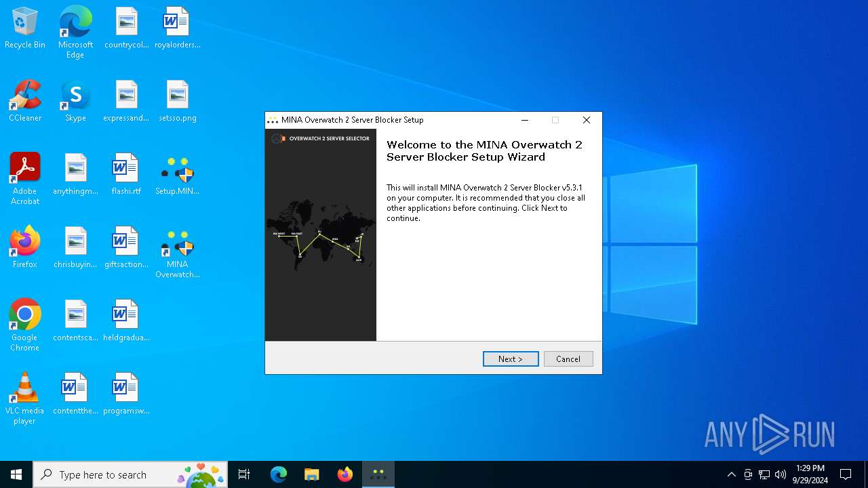Minimize the MINA Setup wizard window
868x488 pixels.
coord(524,120)
